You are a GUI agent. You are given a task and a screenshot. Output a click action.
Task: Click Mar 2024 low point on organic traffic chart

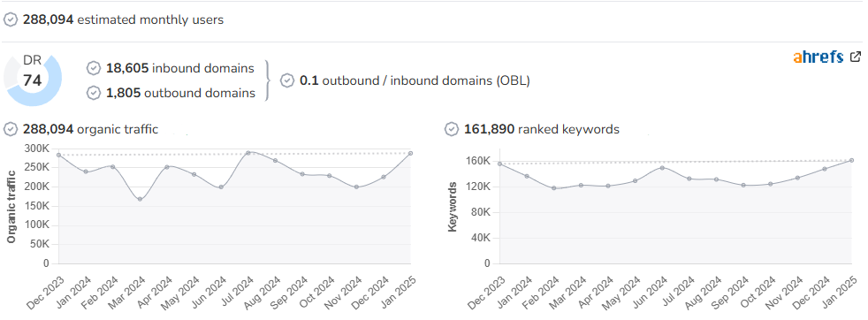140,199
